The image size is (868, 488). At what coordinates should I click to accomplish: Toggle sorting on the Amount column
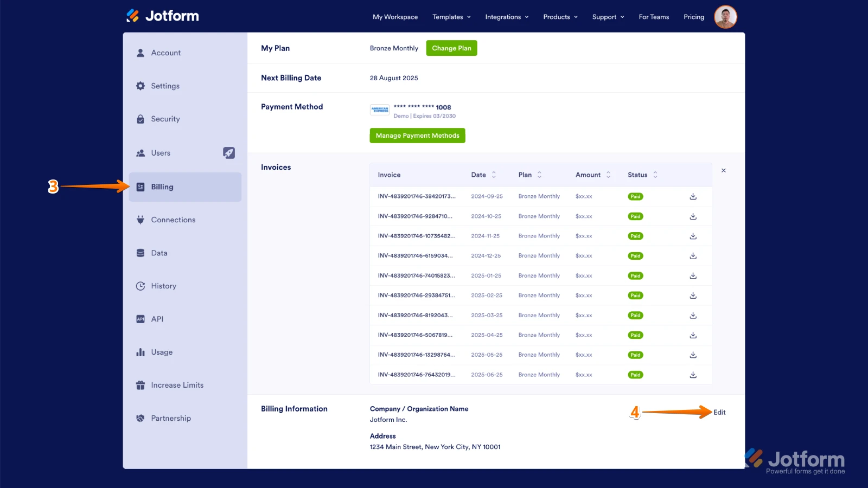tap(609, 175)
